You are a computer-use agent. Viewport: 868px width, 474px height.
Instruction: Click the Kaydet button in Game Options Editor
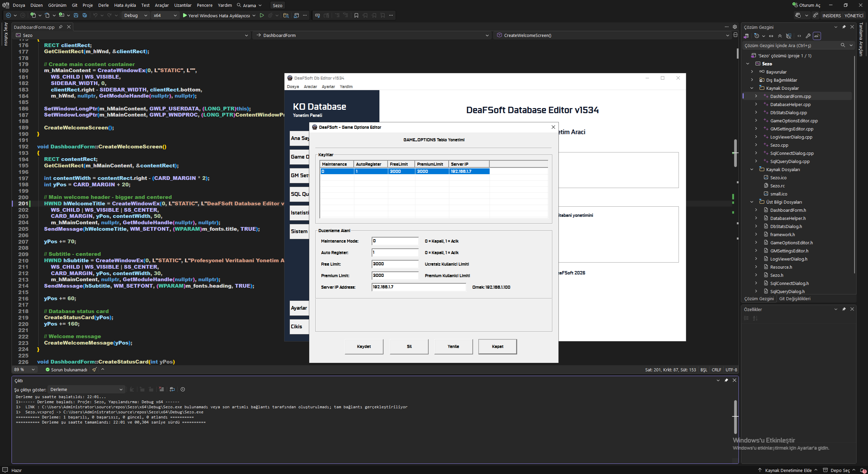(364, 346)
